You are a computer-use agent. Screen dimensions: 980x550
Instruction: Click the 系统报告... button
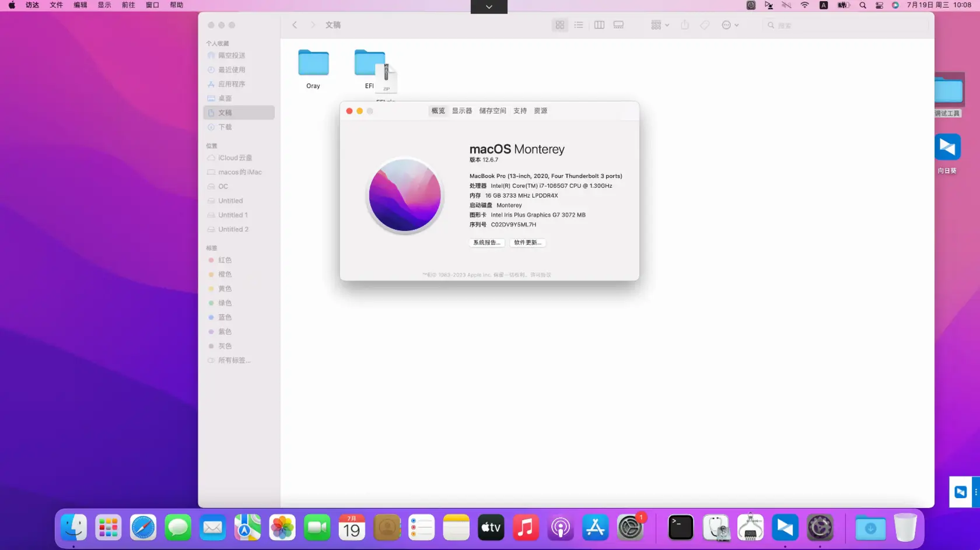(487, 243)
